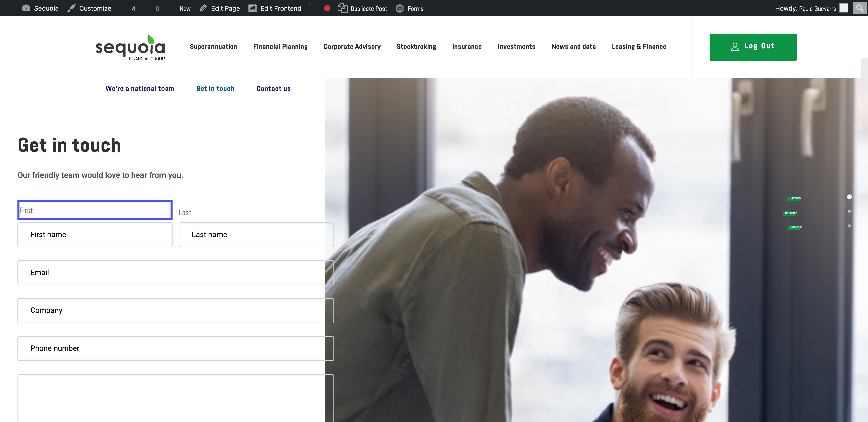The height and width of the screenshot is (422, 868).
Task: Select the second section navigation dot
Action: click(x=849, y=211)
